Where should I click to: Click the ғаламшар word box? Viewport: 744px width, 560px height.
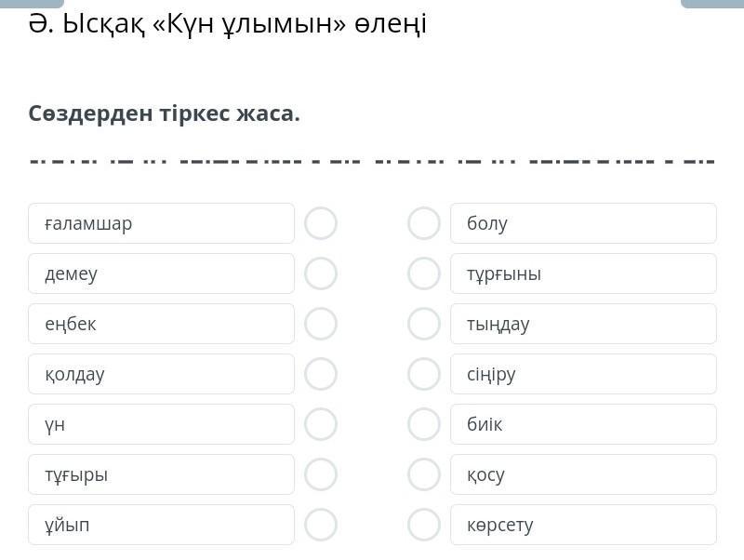[161, 223]
